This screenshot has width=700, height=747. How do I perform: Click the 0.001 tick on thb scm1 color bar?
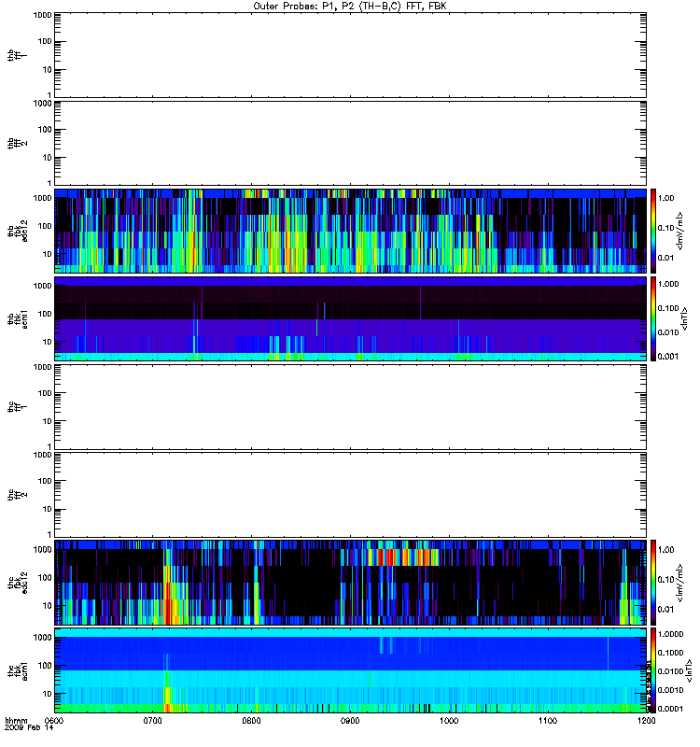[x=668, y=356]
